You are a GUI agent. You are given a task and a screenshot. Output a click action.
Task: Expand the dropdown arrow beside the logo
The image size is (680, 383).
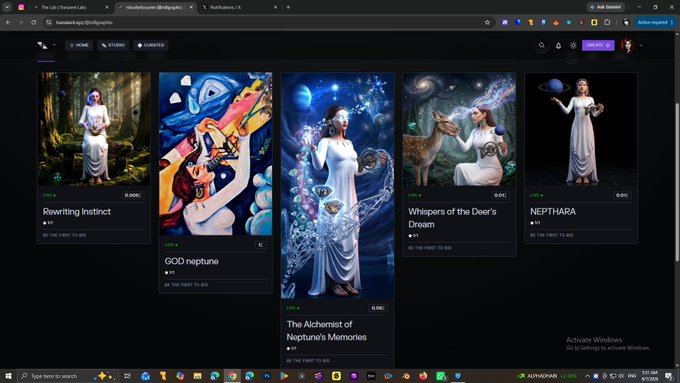(x=54, y=45)
